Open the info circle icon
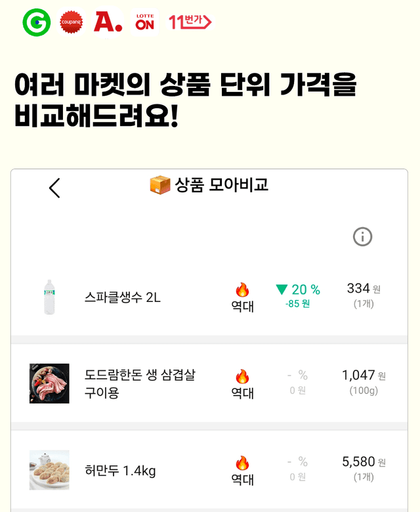The width and height of the screenshot is (420, 512). click(362, 236)
